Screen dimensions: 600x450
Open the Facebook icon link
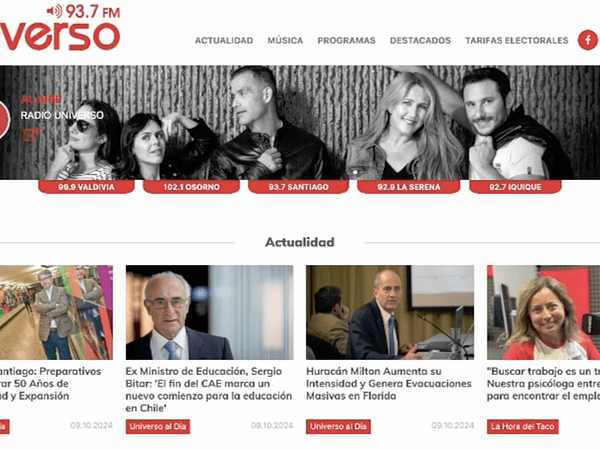[x=588, y=40]
